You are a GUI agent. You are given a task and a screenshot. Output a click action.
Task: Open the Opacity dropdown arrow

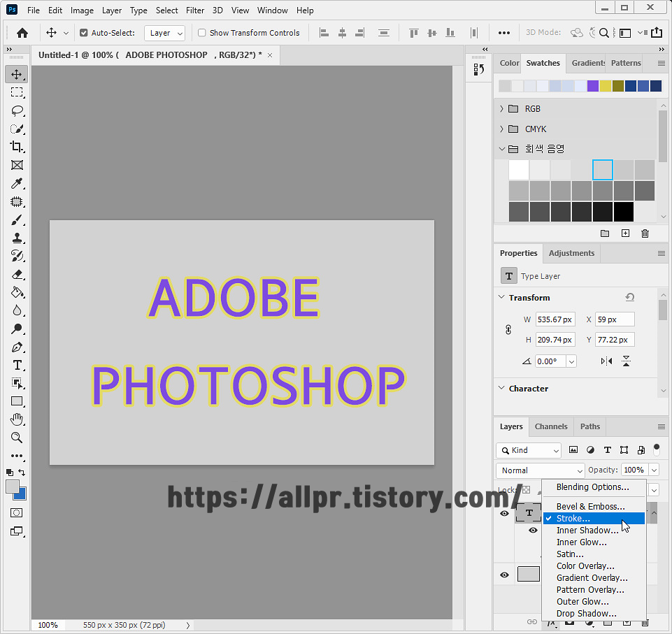click(654, 470)
